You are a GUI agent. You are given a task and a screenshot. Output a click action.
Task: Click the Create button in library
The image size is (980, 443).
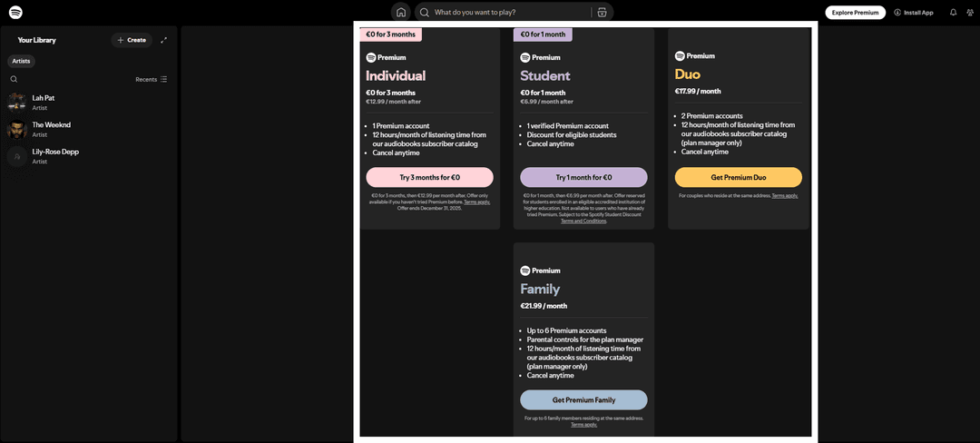(x=132, y=40)
